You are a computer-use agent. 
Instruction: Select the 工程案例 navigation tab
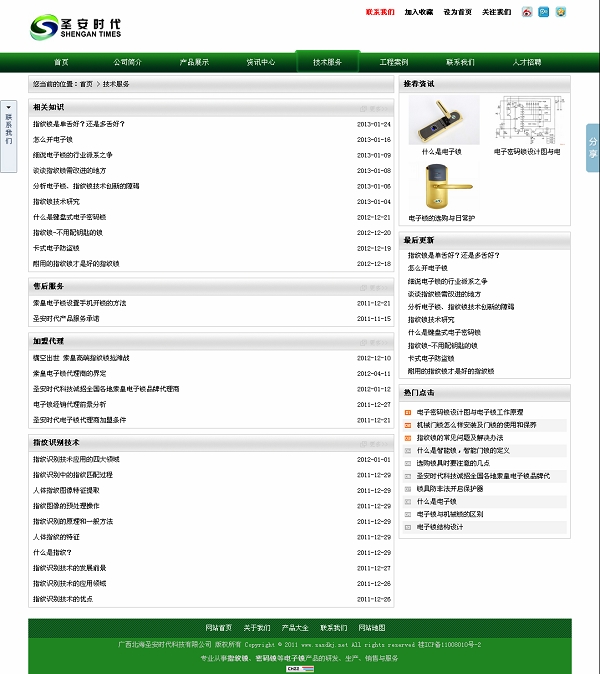(x=394, y=62)
